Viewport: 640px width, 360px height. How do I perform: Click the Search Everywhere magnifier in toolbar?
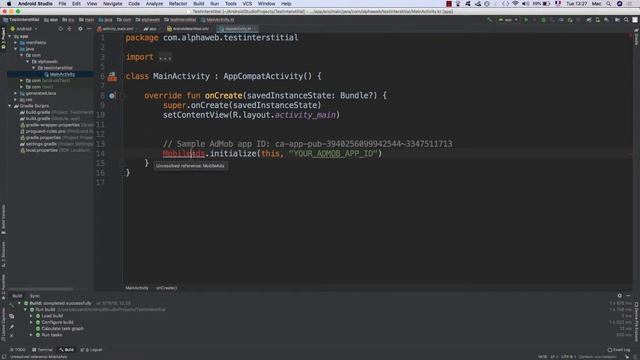point(626,20)
